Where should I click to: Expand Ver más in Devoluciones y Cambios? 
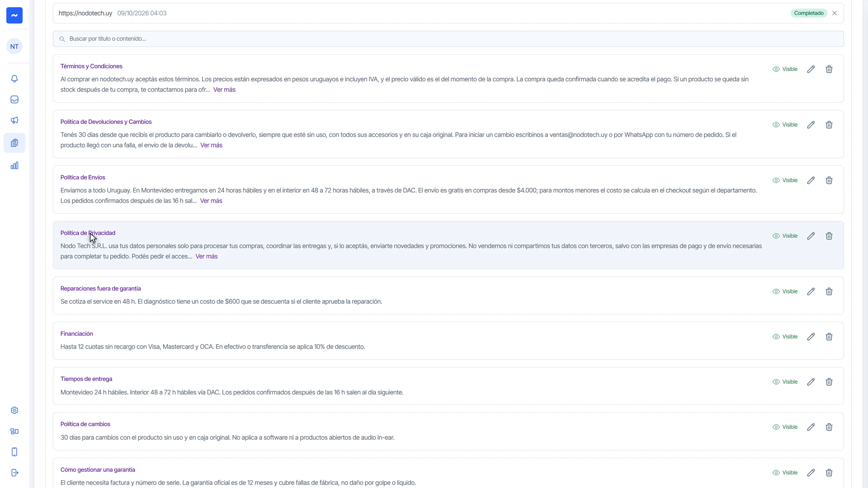(211, 145)
